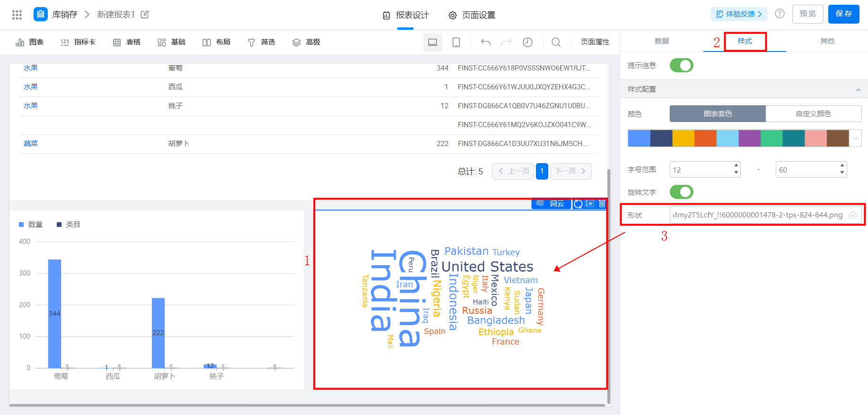Select the purple swatch in palette
The width and height of the screenshot is (868, 415).
[x=749, y=138]
